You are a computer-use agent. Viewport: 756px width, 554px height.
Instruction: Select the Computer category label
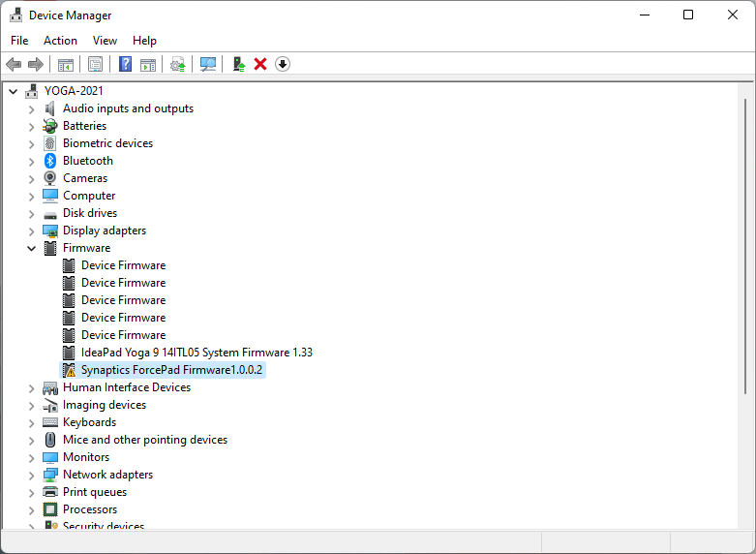tap(89, 196)
